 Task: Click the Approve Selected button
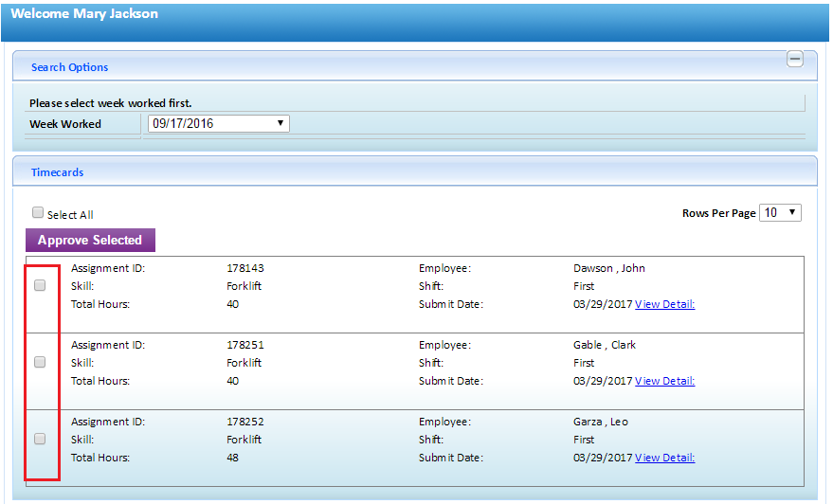point(90,240)
